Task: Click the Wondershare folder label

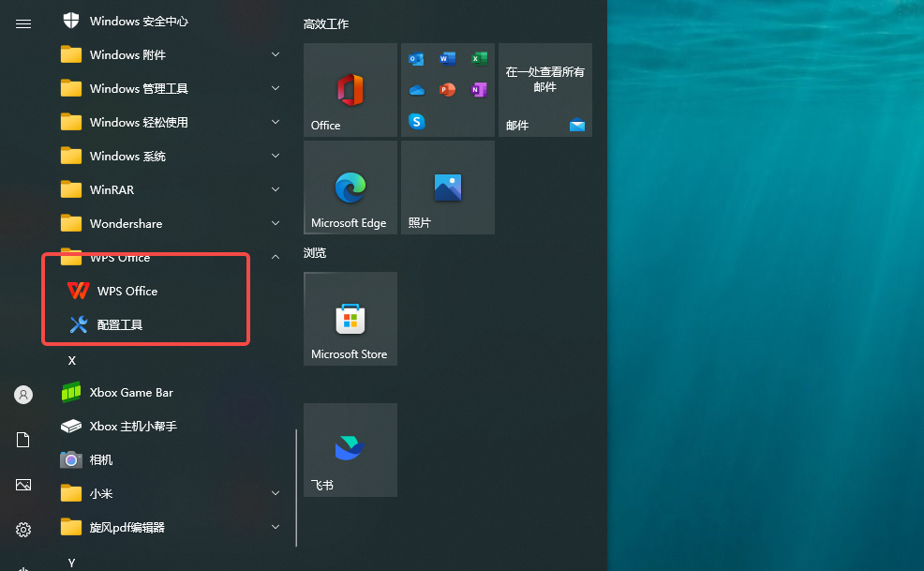Action: click(126, 223)
